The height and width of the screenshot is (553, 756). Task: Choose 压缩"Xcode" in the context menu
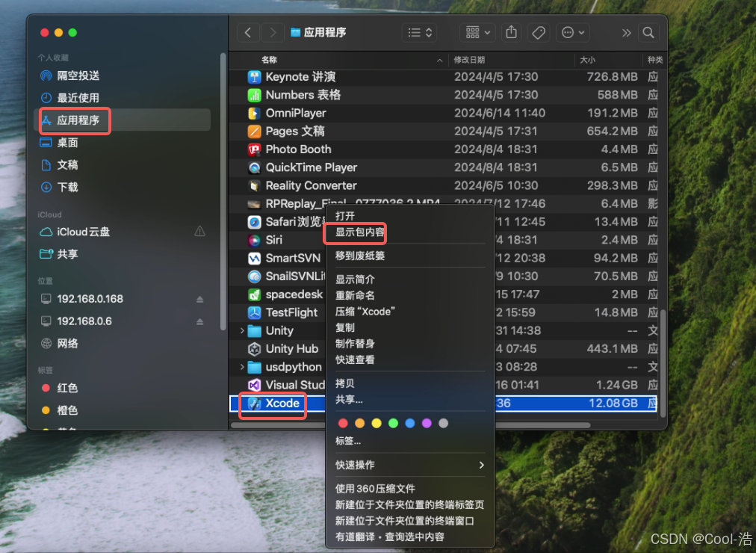pos(365,312)
